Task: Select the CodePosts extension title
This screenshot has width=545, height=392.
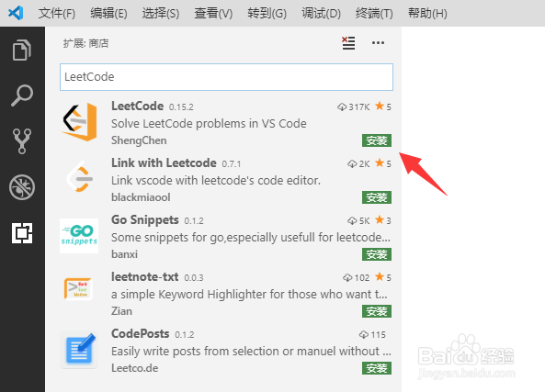Action: (140, 333)
